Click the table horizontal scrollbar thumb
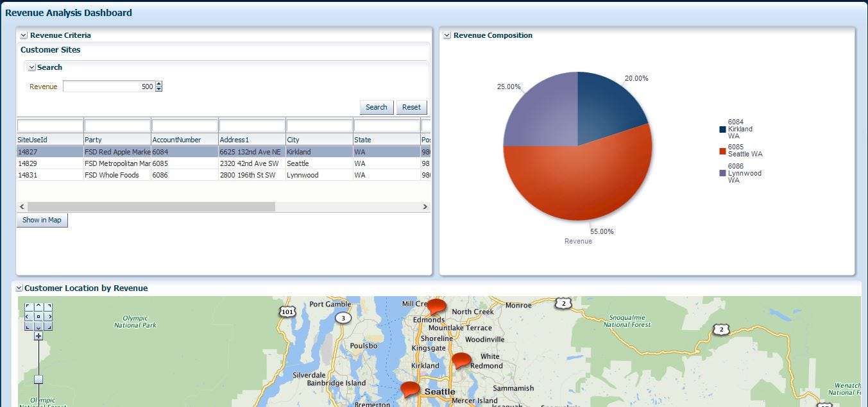The width and height of the screenshot is (868, 407). pos(151,207)
